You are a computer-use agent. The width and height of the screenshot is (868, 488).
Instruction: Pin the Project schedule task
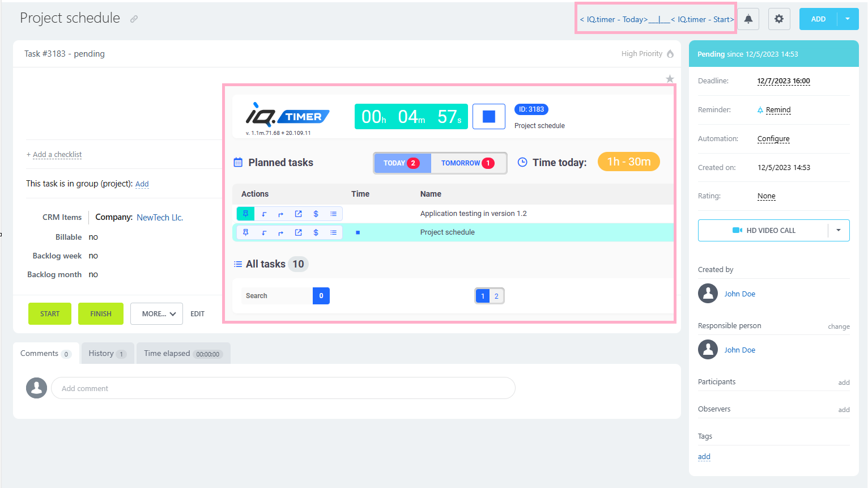[x=245, y=232]
